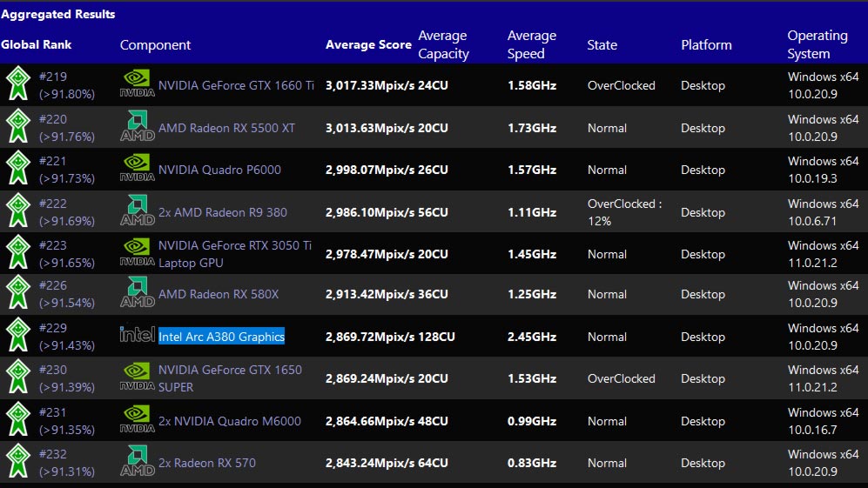The height and width of the screenshot is (488, 868).
Task: Select the 2,913.42Mpix/s 36CU score
Action: pos(387,294)
